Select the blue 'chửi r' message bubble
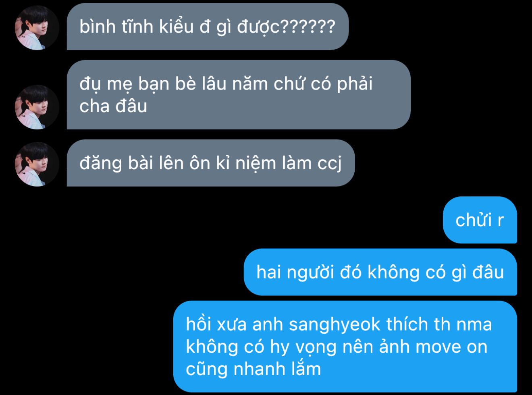 click(x=480, y=220)
